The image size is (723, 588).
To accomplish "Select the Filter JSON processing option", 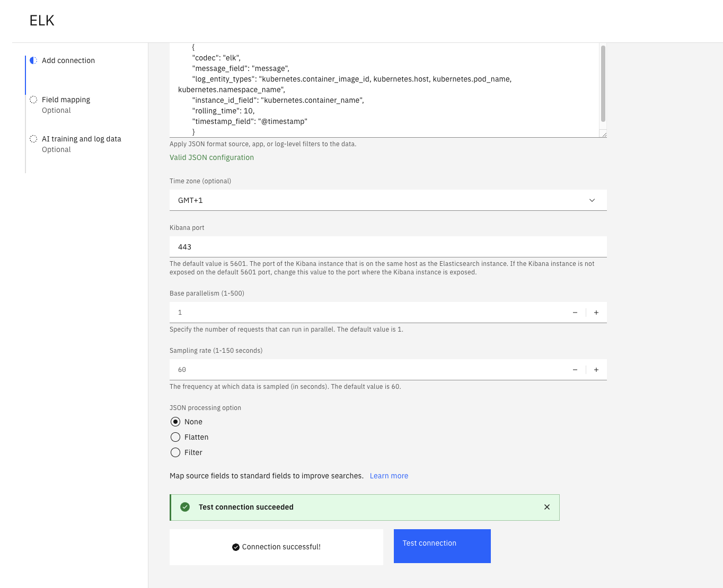I will (x=175, y=452).
